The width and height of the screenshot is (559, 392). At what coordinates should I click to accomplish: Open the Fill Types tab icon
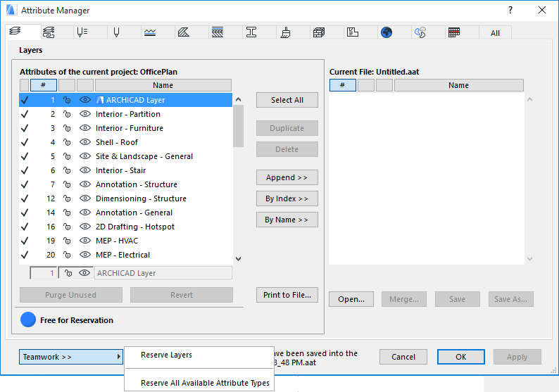point(184,32)
